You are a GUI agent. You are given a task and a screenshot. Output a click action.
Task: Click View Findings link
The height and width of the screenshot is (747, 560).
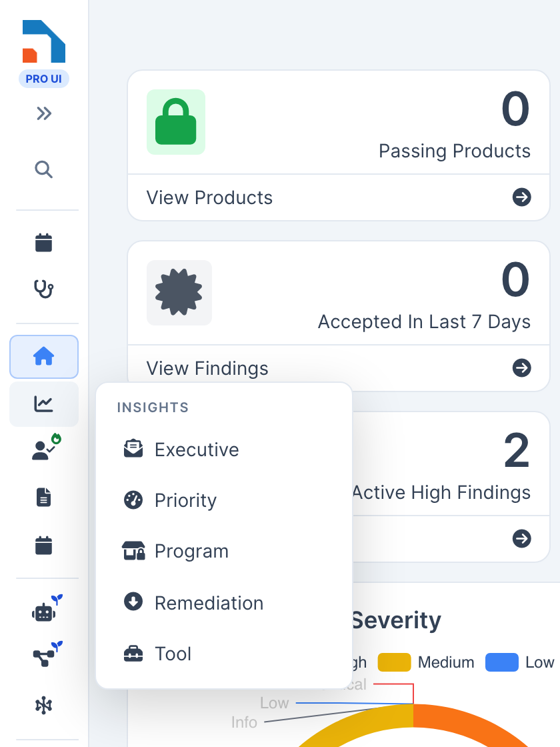(x=207, y=368)
